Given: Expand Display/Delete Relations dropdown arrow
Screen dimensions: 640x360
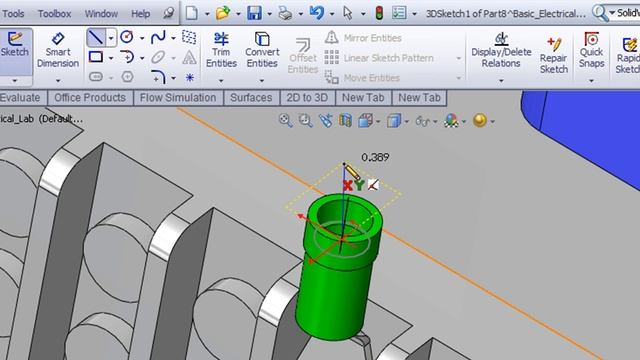Looking at the screenshot, I should [x=501, y=81].
